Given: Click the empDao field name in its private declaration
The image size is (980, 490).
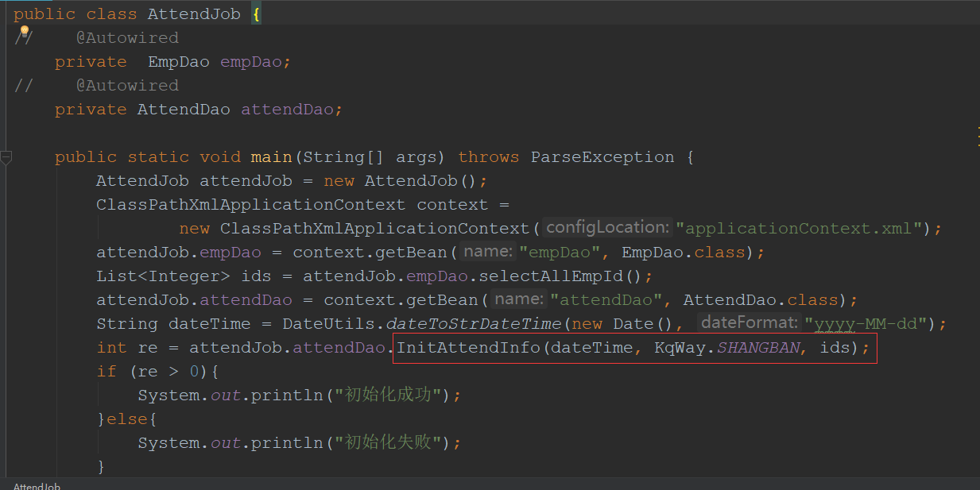Looking at the screenshot, I should pyautogui.click(x=251, y=62).
